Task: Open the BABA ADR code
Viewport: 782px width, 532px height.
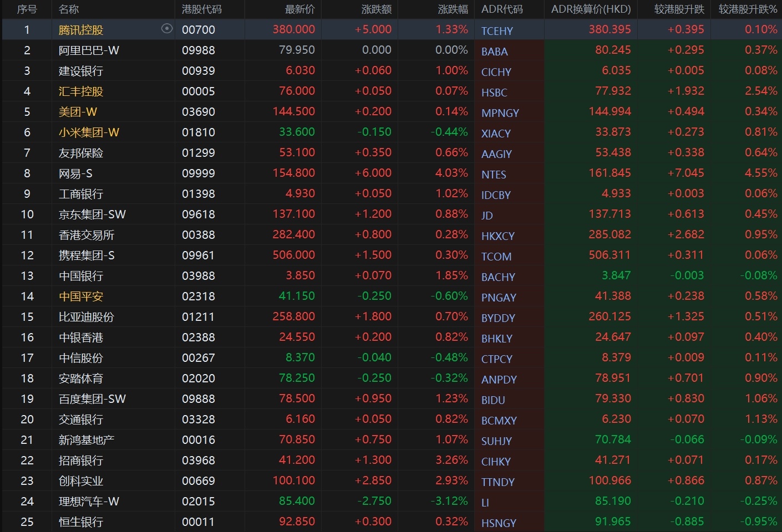Action: 494,52
